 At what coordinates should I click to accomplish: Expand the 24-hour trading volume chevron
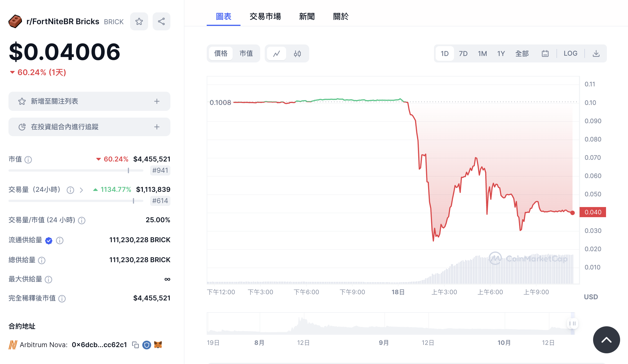point(81,190)
